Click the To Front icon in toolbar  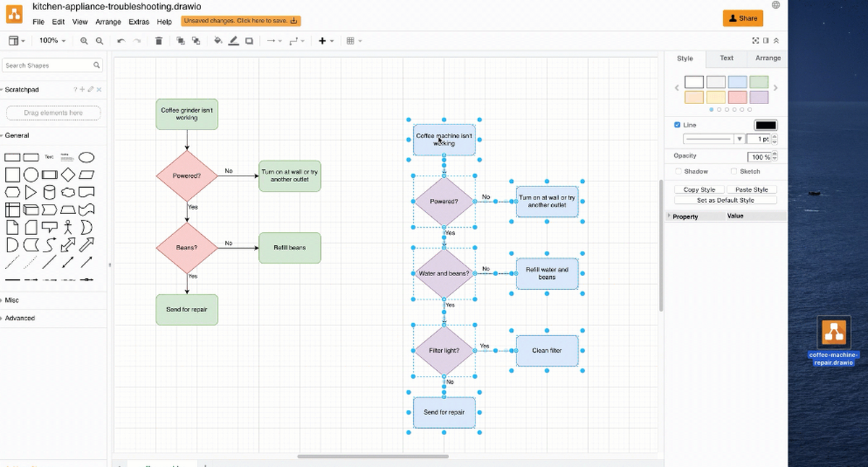click(181, 41)
